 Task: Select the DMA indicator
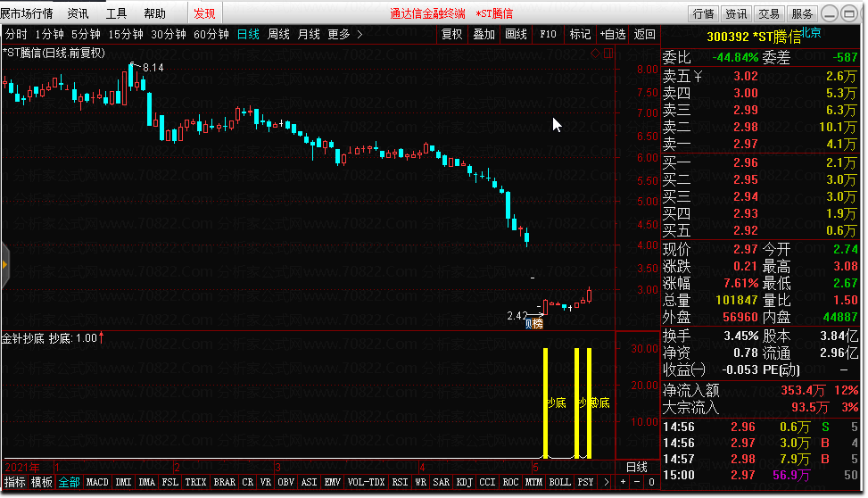point(146,482)
